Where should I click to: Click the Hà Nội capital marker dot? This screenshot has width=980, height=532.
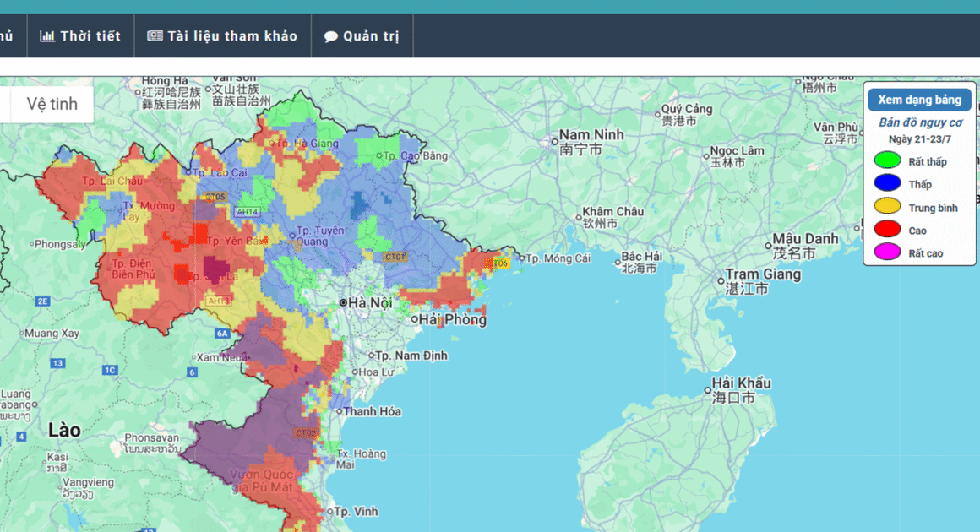tap(343, 302)
